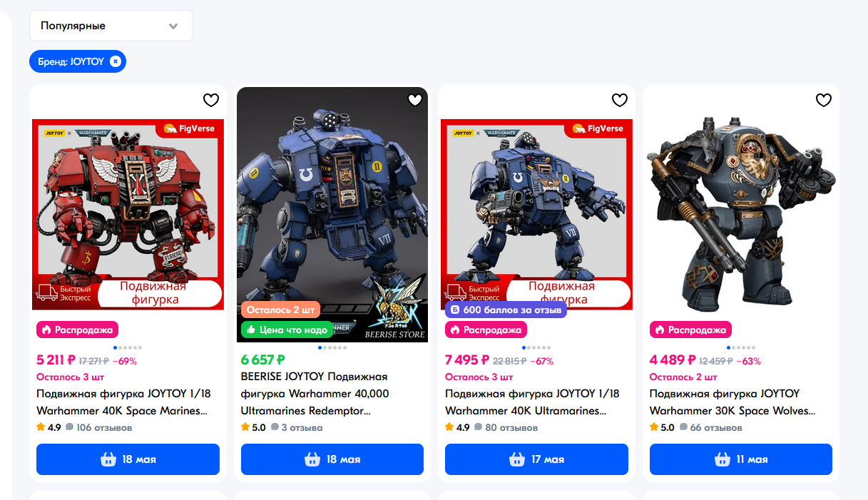This screenshot has height=500, width=868.
Task: Favorite the Ultramarines 7 495 ₽ figure
Action: pyautogui.click(x=619, y=100)
